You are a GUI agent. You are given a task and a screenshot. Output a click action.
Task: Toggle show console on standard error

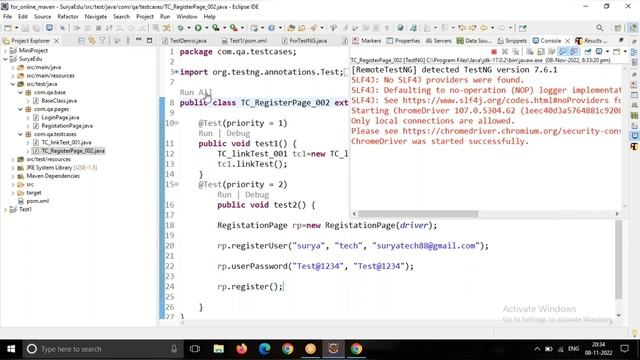click(x=573, y=52)
